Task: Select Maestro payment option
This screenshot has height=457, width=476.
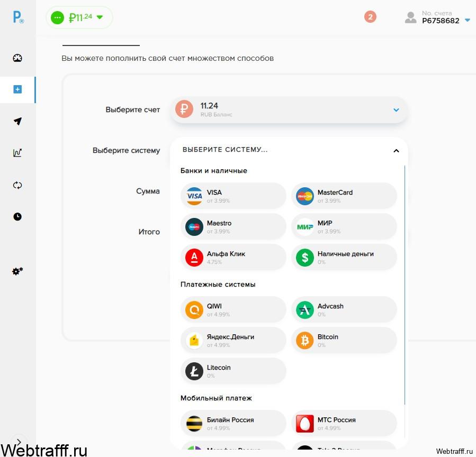Action: click(x=233, y=226)
